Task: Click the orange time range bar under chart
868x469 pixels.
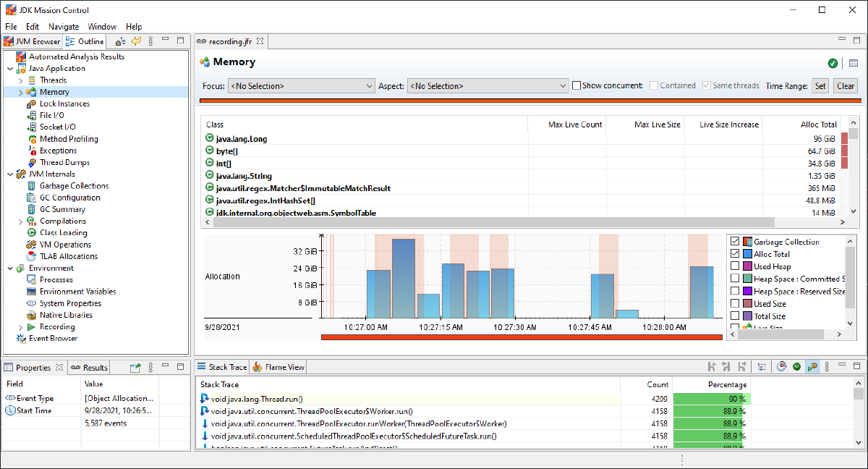Action: [521, 337]
